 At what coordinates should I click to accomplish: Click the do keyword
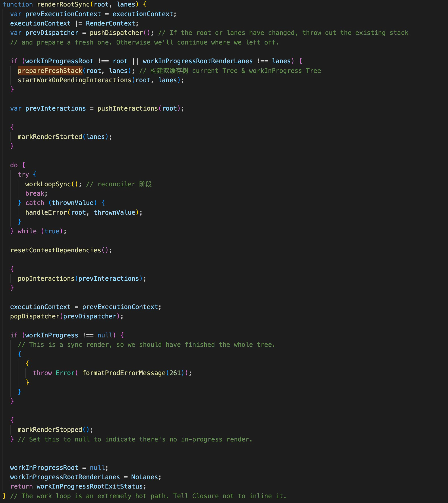[x=14, y=165]
